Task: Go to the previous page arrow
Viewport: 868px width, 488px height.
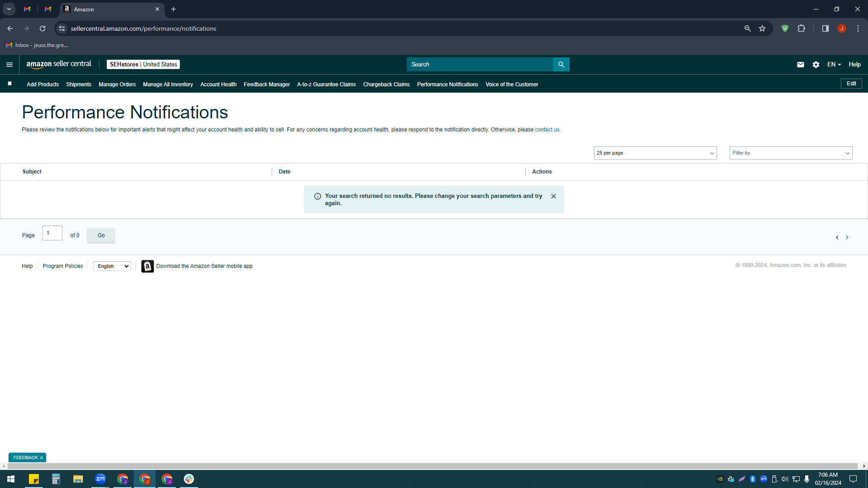Action: click(x=837, y=237)
